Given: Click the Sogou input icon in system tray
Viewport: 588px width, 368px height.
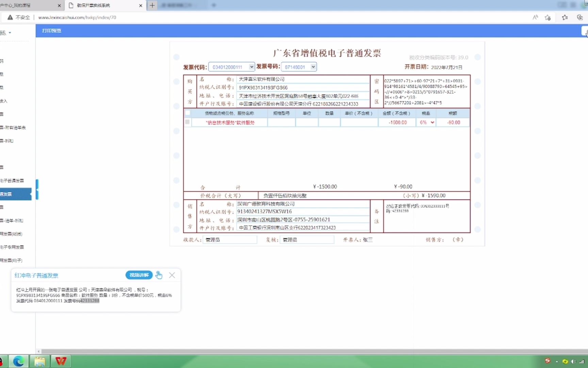Looking at the screenshot, I should tap(548, 361).
